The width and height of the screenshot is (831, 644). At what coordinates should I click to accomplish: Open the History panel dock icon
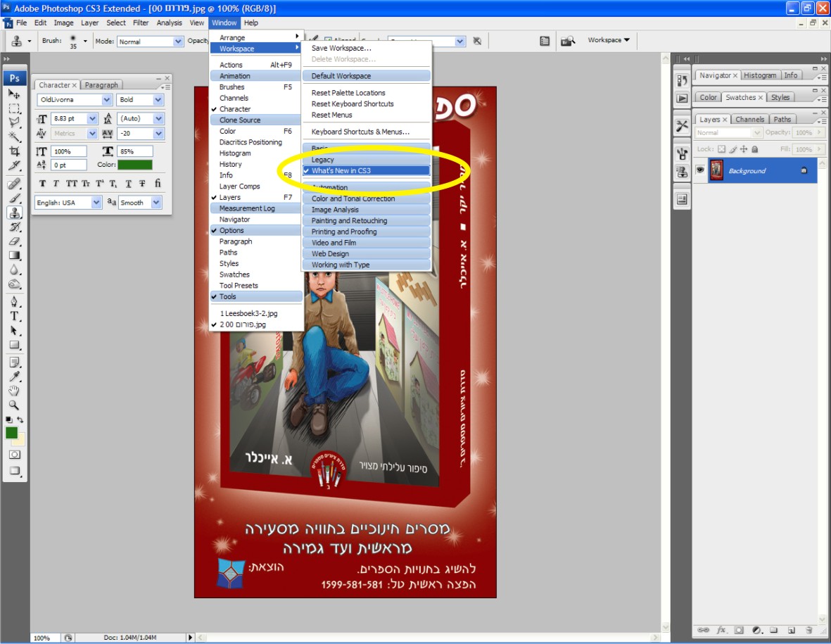tap(682, 80)
